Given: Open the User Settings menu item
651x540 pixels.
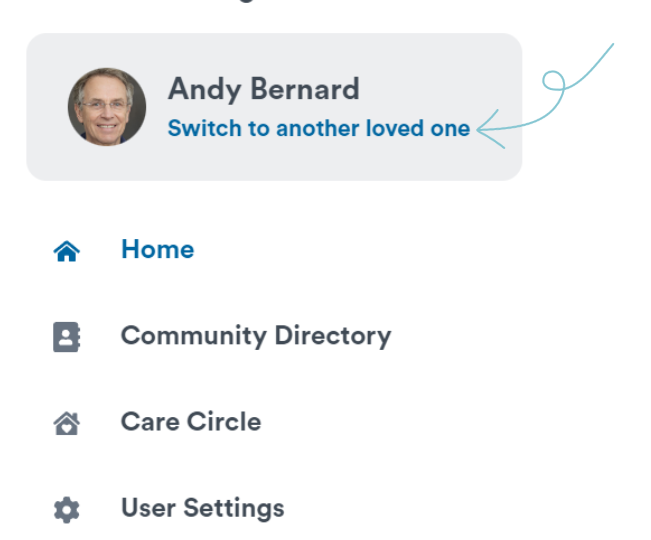Looking at the screenshot, I should pos(169,508).
